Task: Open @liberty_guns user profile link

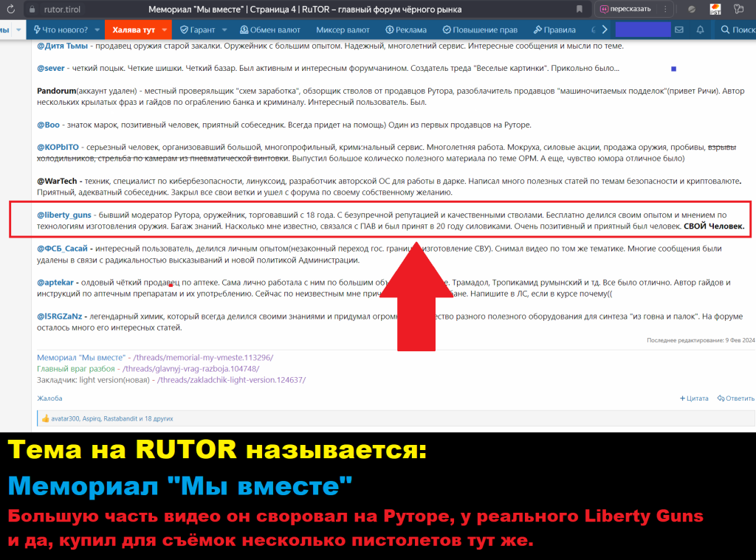Action: pos(64,215)
